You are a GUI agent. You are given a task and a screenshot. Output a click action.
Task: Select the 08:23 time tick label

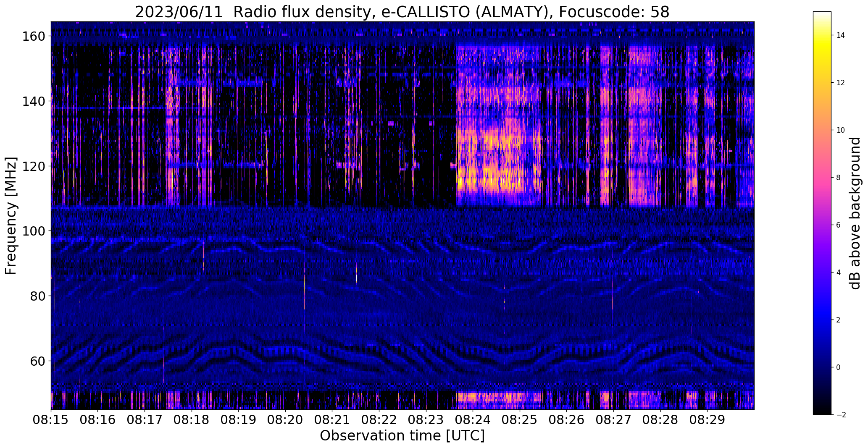tap(426, 419)
